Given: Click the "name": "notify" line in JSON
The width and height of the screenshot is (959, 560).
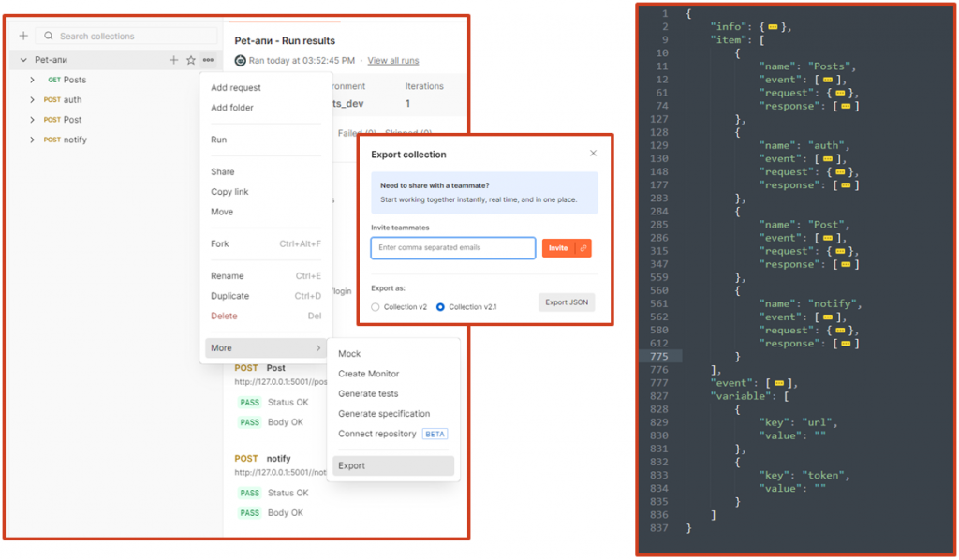Looking at the screenshot, I should tap(810, 303).
